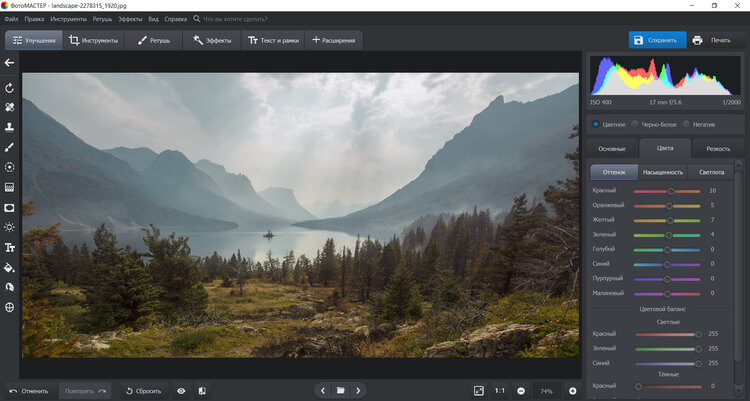This screenshot has height=401, width=750.
Task: Open the Эффекты menu in menu bar
Action: click(x=130, y=19)
